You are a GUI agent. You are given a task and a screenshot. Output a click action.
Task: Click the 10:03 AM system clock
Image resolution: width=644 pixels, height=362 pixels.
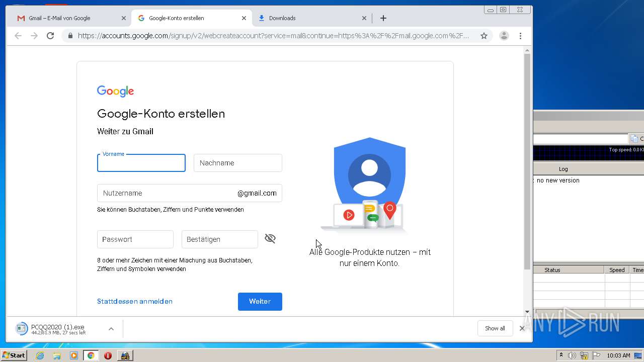click(618, 355)
